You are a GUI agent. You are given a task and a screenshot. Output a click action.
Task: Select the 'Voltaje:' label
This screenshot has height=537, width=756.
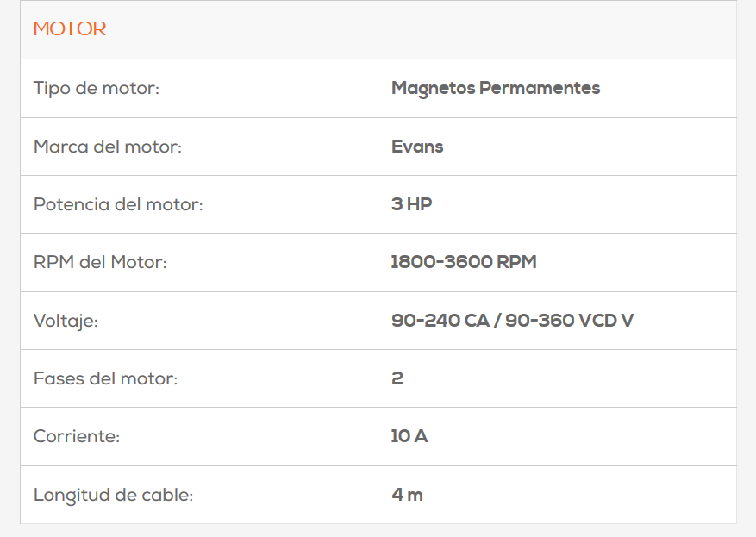(66, 321)
